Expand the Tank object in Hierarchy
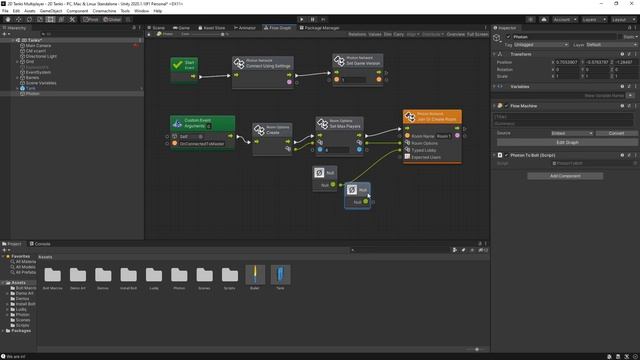The image size is (640, 360). [x=18, y=88]
